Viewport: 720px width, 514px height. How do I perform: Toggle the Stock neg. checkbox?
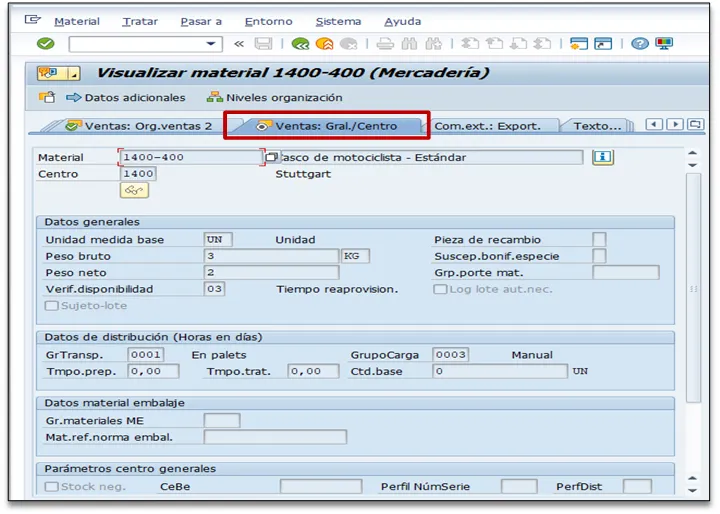[x=51, y=486]
